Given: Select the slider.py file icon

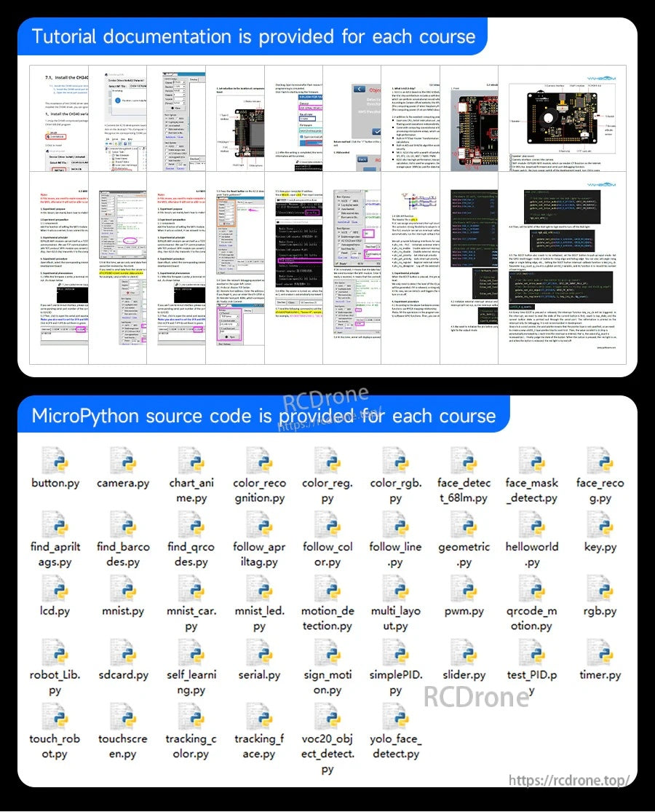Looking at the screenshot, I should pos(464,652).
